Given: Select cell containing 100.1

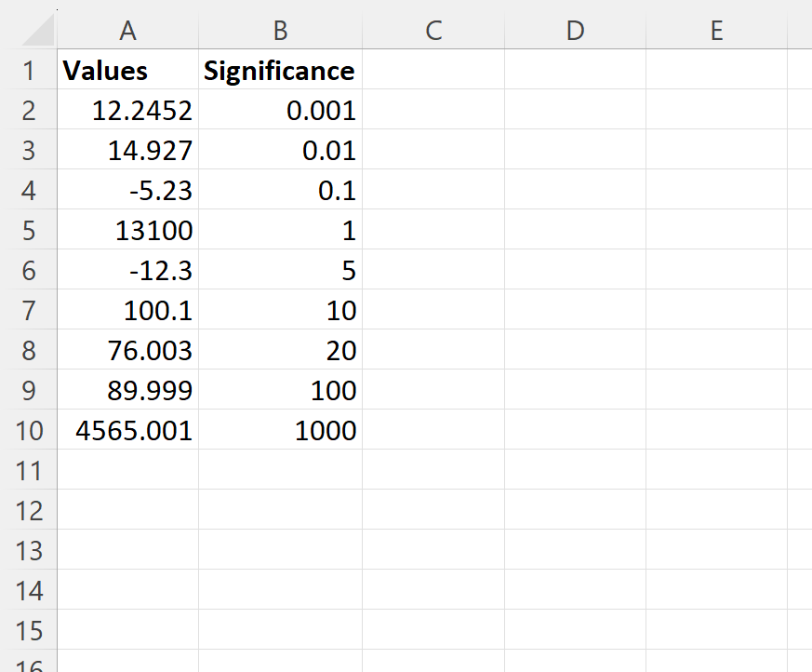Looking at the screenshot, I should tap(128, 309).
